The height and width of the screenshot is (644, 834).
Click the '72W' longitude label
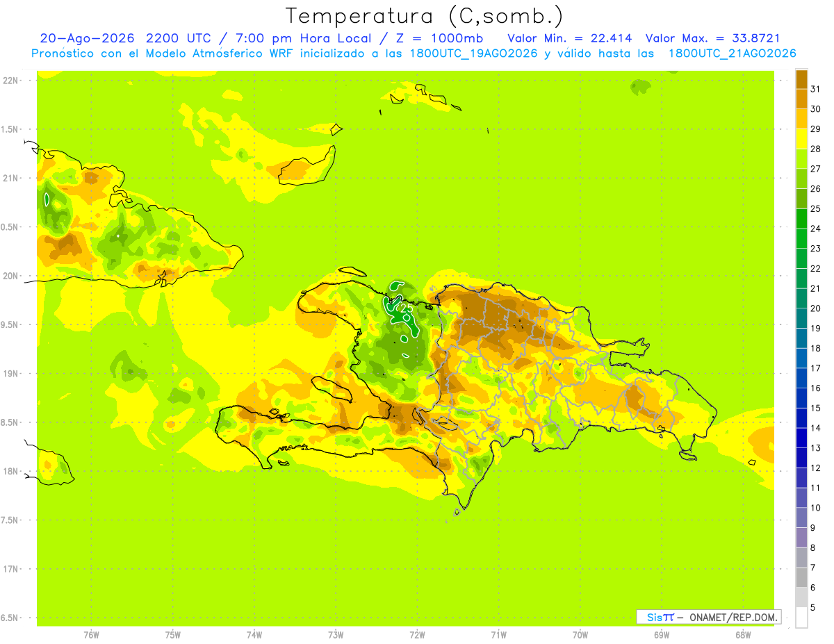point(417,634)
